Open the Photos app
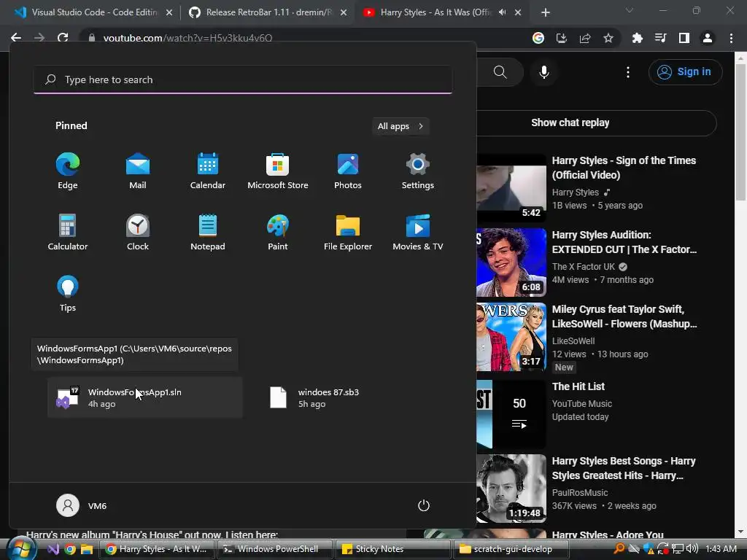The height and width of the screenshot is (560, 747). [348, 171]
